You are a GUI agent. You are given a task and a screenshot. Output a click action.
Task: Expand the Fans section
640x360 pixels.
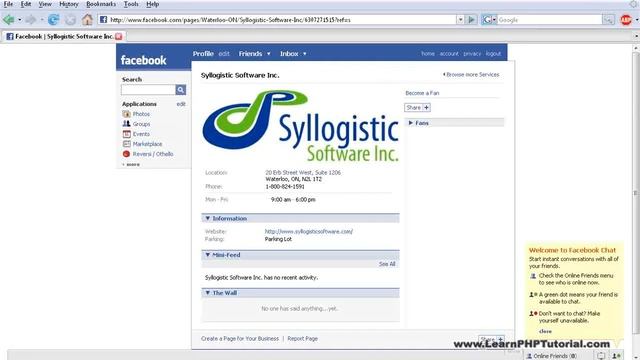pyautogui.click(x=411, y=123)
